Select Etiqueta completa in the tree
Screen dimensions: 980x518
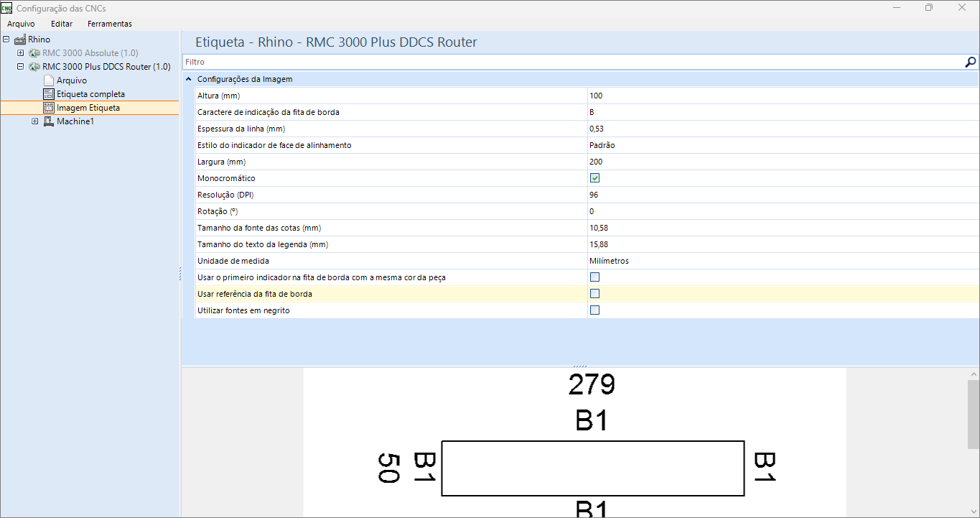91,94
